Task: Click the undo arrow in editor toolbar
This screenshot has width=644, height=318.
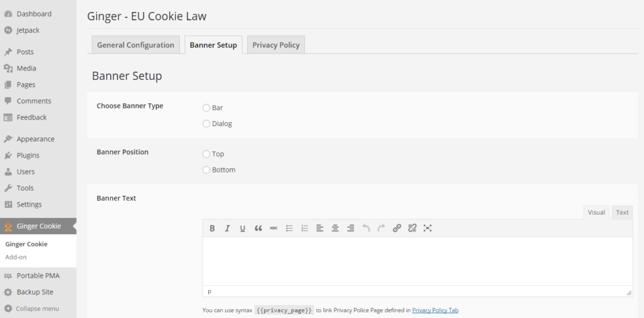Action: pyautogui.click(x=366, y=229)
